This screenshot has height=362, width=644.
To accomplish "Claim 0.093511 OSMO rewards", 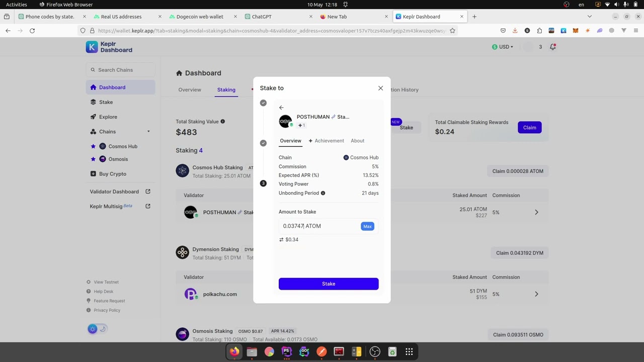I will coord(518,335).
